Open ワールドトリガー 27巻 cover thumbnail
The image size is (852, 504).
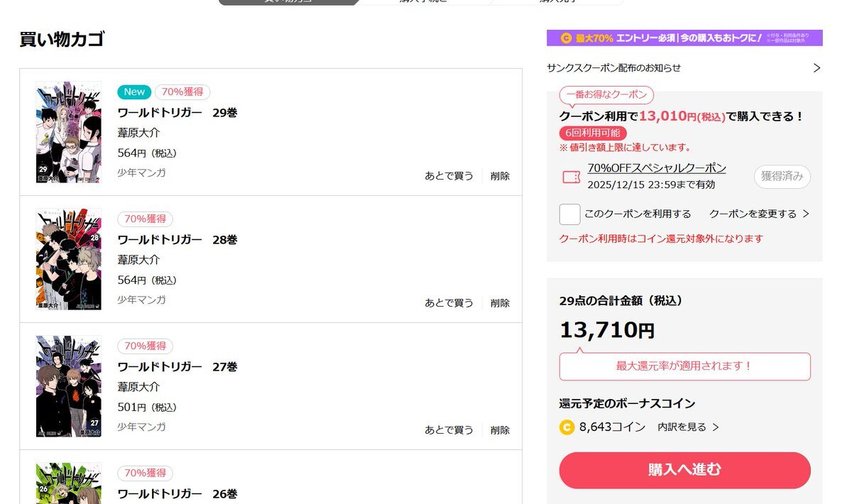[x=69, y=386]
